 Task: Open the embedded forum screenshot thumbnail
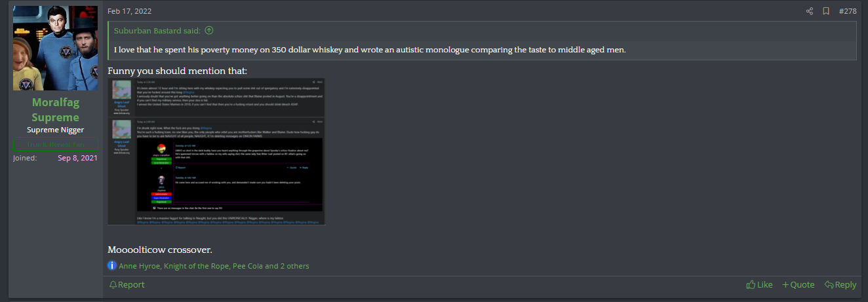click(216, 151)
